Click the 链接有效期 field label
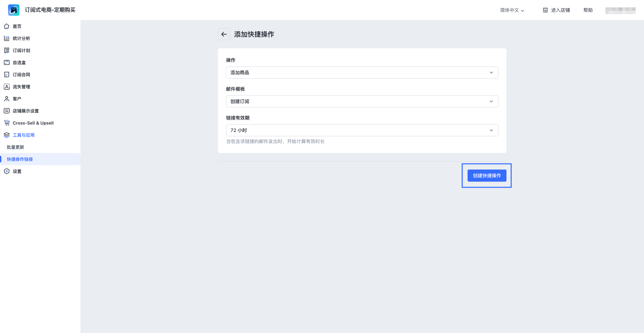The height and width of the screenshot is (333, 644). pos(238,118)
